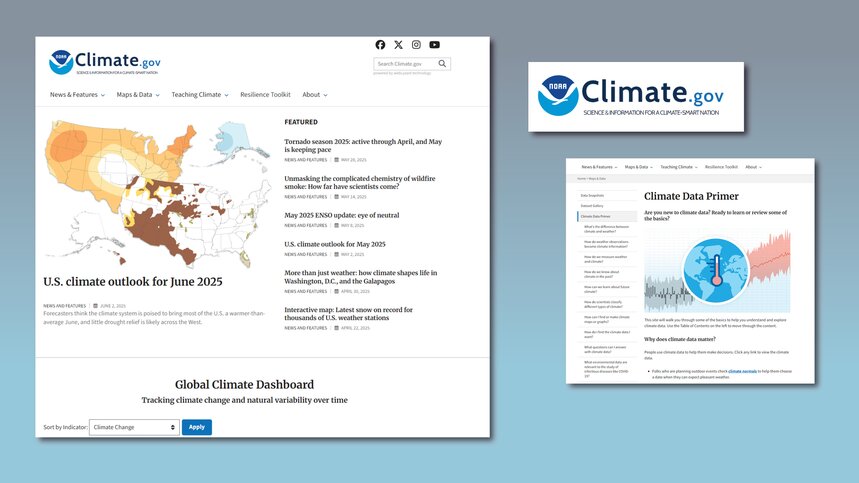Open Unmasking the chemistry of wildfire smoke article
The image size is (859, 483).
coord(359,182)
